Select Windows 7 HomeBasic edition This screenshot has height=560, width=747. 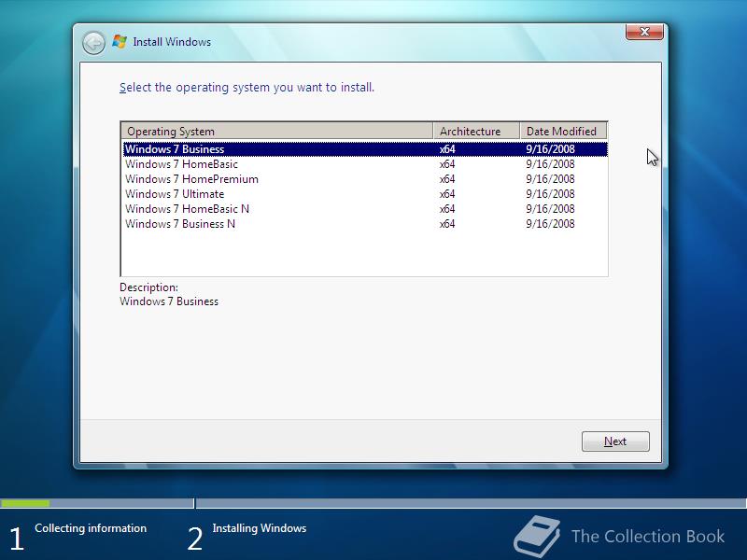point(365,164)
